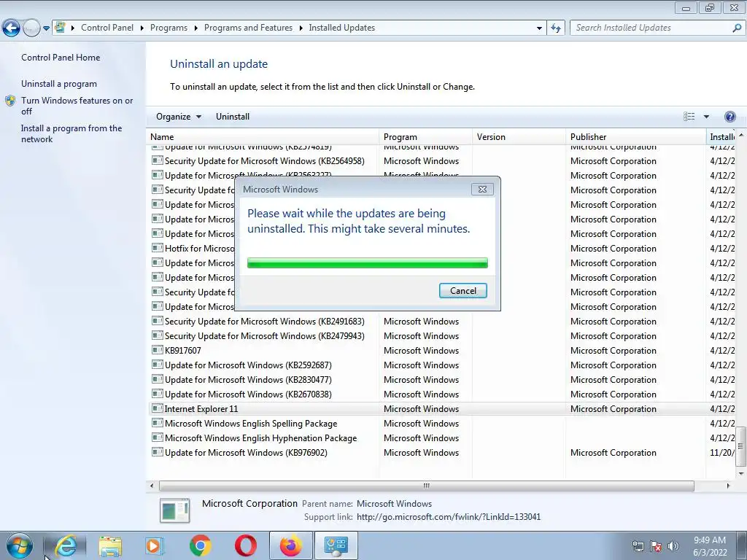Image resolution: width=747 pixels, height=560 pixels.
Task: Click the Refresh button beside address bar
Action: pyautogui.click(x=556, y=28)
